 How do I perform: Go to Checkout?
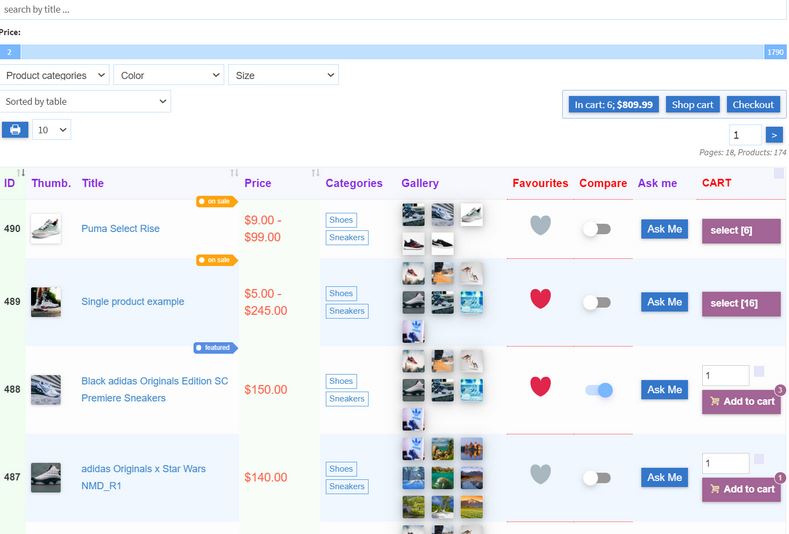(x=753, y=105)
